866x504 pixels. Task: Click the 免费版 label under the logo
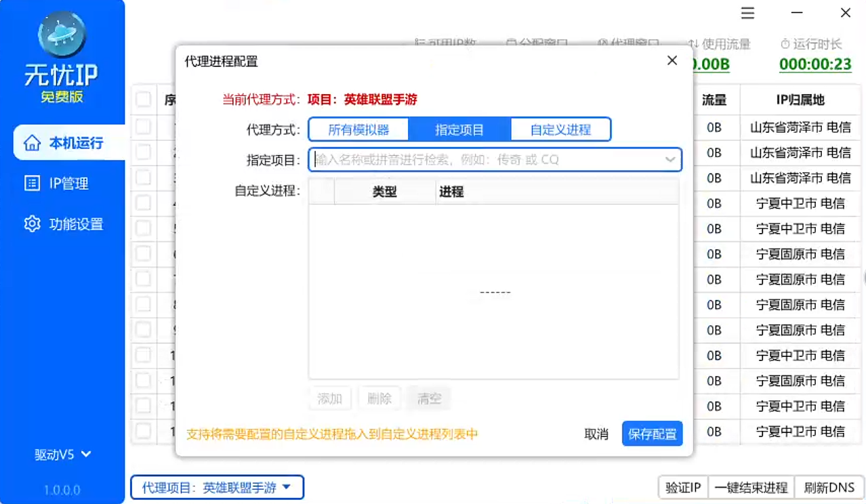[62, 97]
